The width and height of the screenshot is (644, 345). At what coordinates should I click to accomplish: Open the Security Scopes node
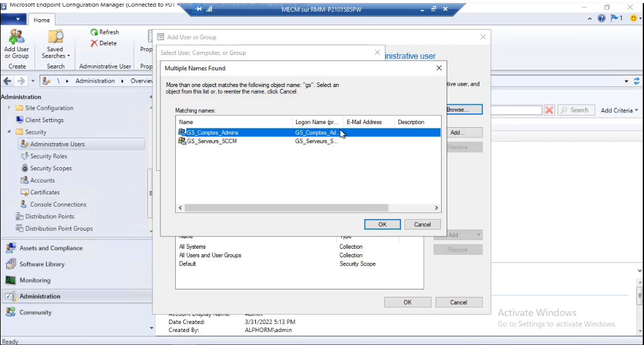point(51,168)
